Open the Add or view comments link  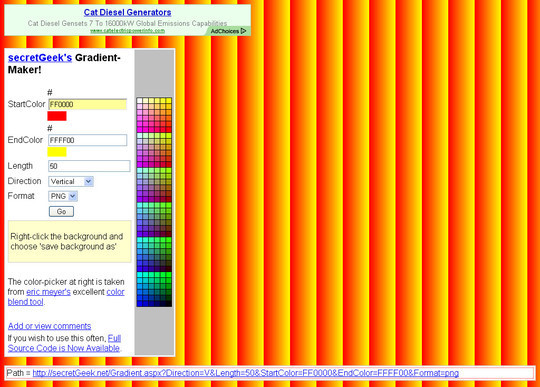click(x=50, y=326)
